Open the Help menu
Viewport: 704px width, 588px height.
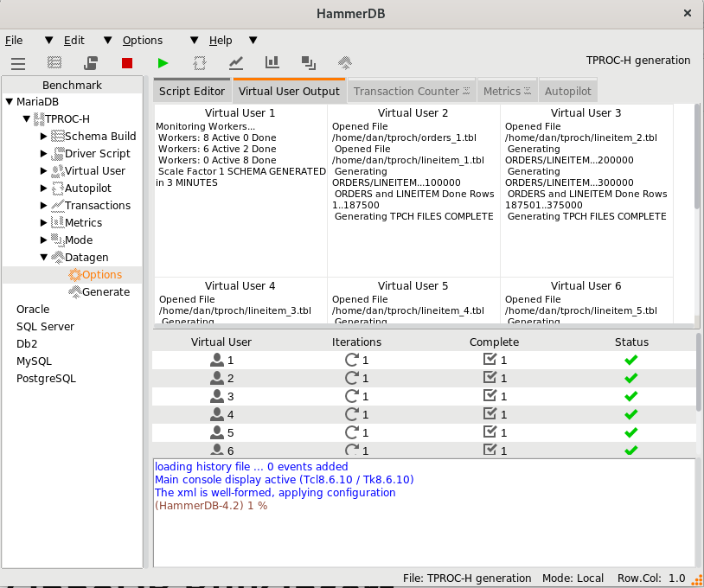pos(221,41)
